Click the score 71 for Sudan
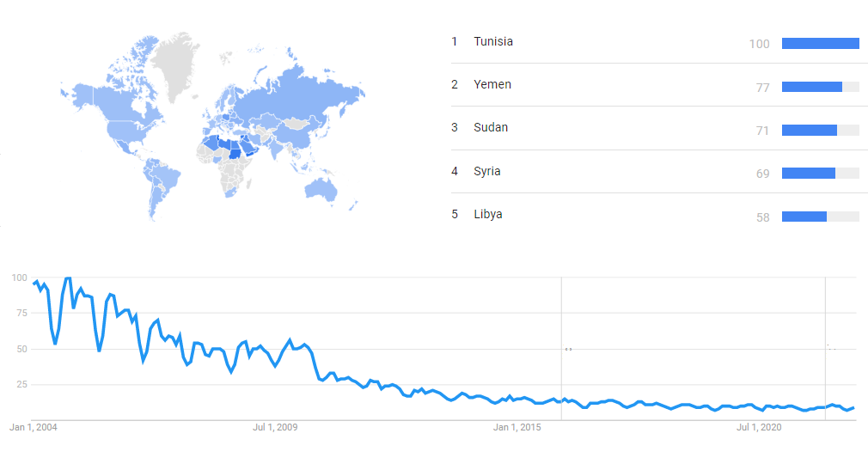The height and width of the screenshot is (470, 868). 762,131
